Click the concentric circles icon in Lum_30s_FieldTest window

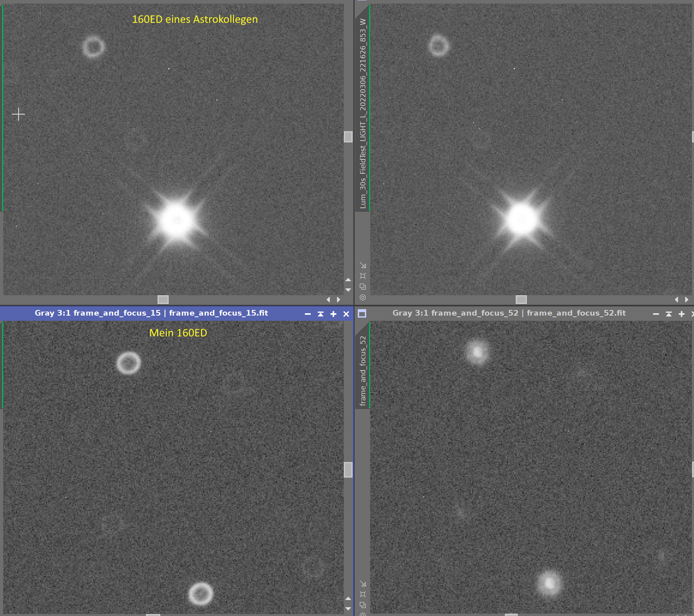363,298
